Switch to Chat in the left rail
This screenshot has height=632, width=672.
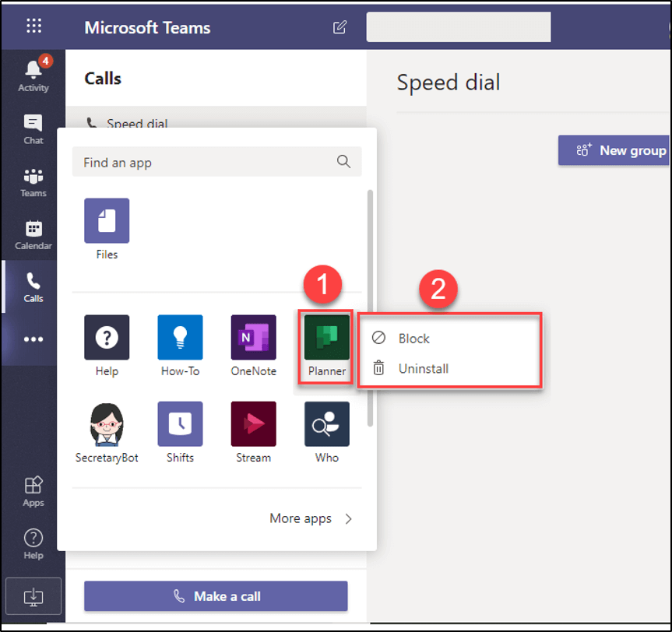(32, 128)
